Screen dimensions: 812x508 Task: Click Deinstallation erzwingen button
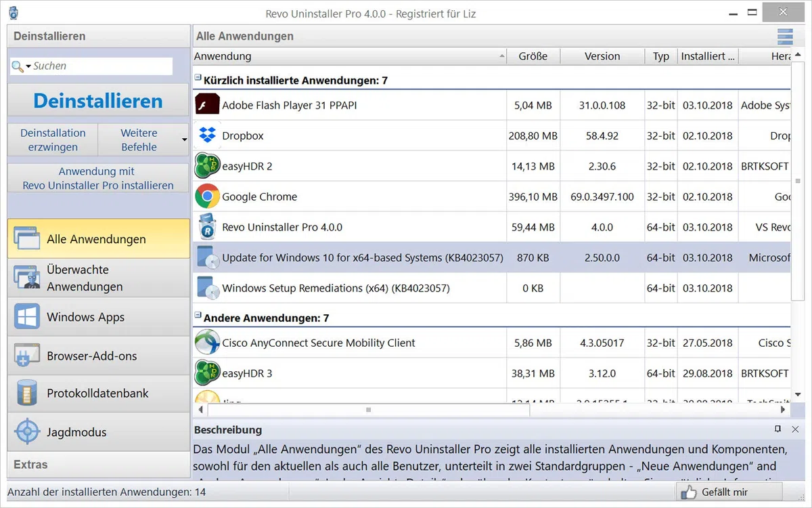point(53,140)
